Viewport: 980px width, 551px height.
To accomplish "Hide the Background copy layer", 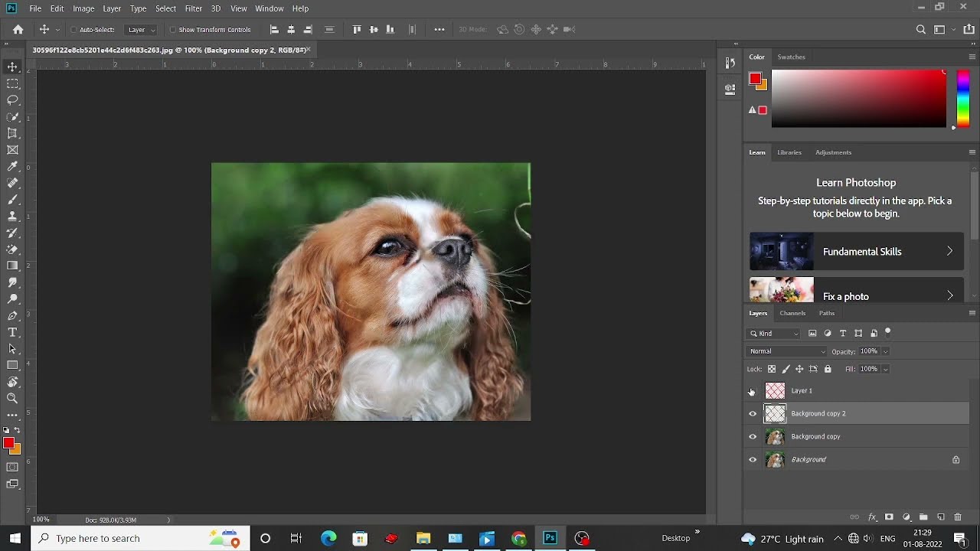I will click(x=753, y=437).
